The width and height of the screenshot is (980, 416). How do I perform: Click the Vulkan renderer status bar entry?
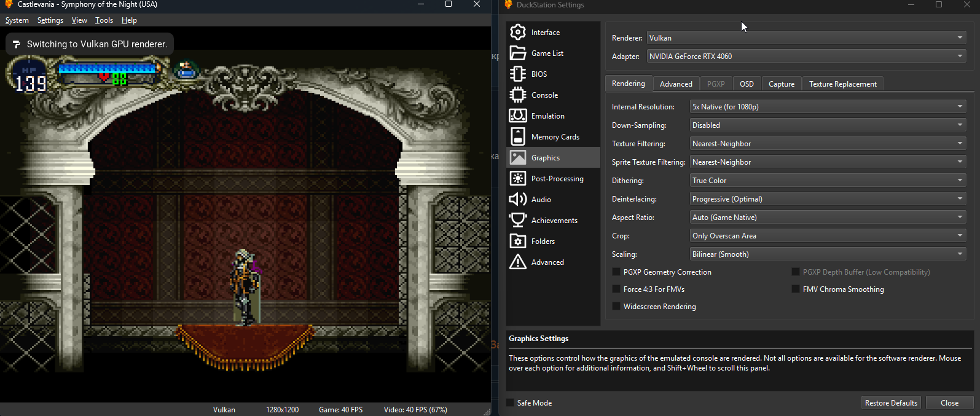tap(224, 409)
